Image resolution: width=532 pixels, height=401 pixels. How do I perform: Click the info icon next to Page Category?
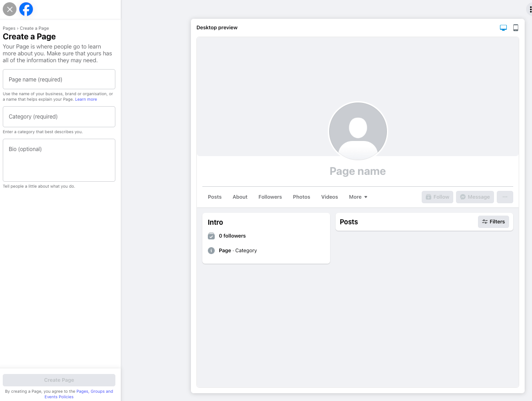[x=211, y=251]
